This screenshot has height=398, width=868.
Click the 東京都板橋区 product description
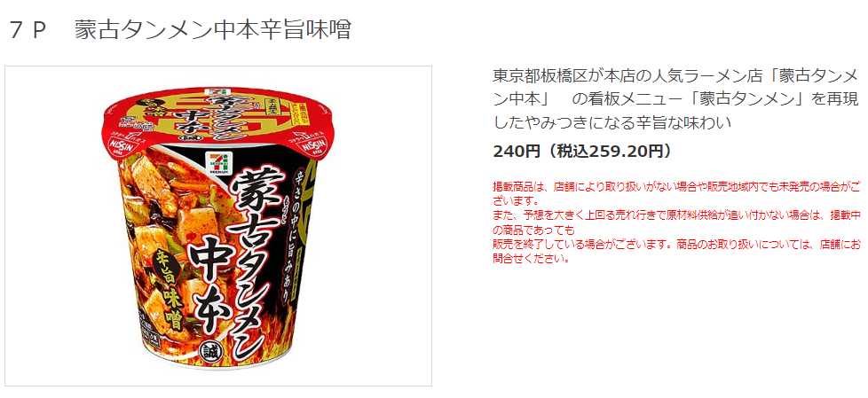[676, 98]
